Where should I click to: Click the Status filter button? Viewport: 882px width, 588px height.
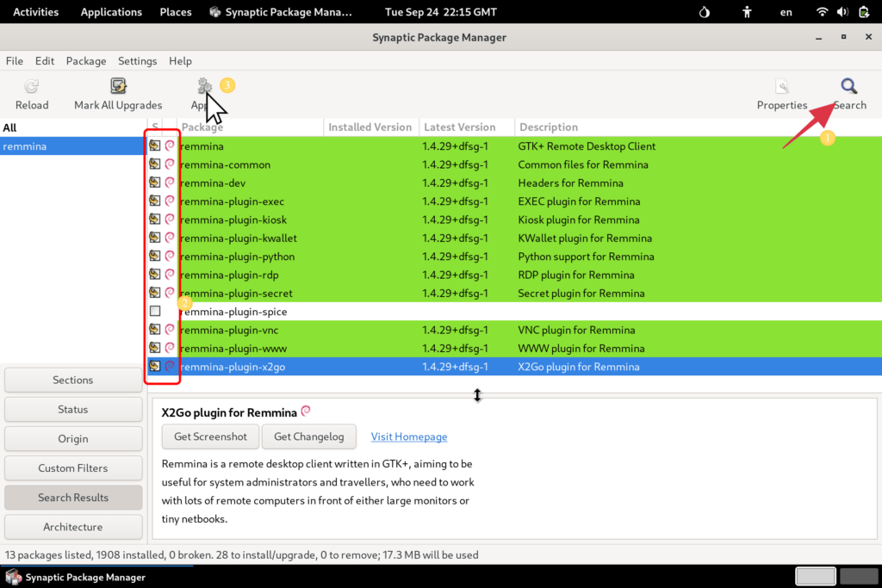pyautogui.click(x=73, y=409)
